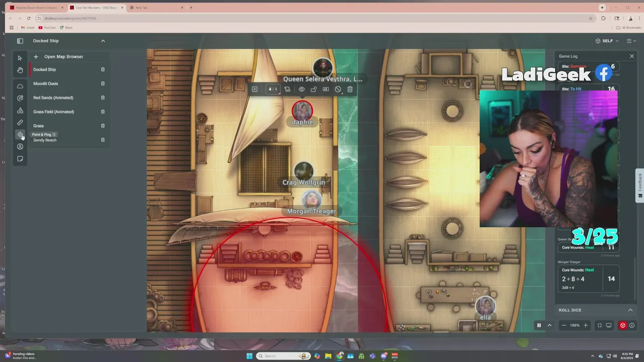Open the top-right hamburger menu dropdown
Screen dimensions: 644x362
point(631,41)
